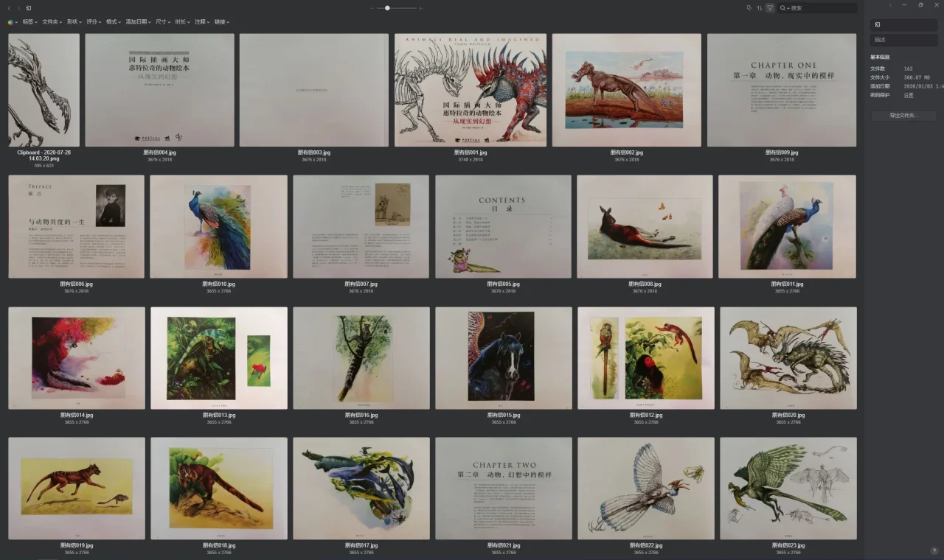The height and width of the screenshot is (560, 944).
Task: Open the sort order icon
Action: 759,8
